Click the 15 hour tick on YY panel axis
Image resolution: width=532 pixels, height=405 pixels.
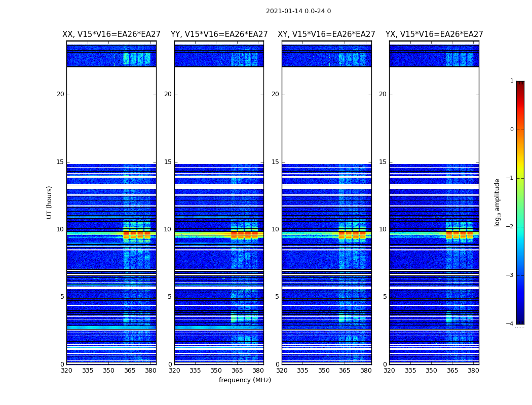[x=168, y=162]
